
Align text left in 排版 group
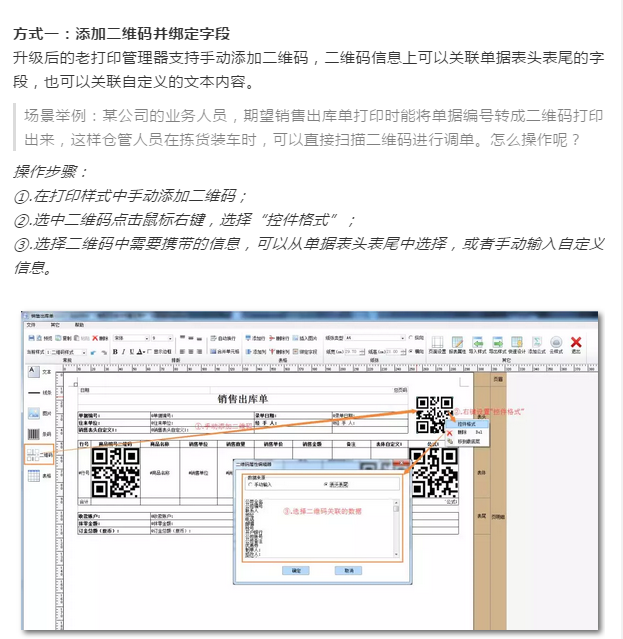[182, 352]
